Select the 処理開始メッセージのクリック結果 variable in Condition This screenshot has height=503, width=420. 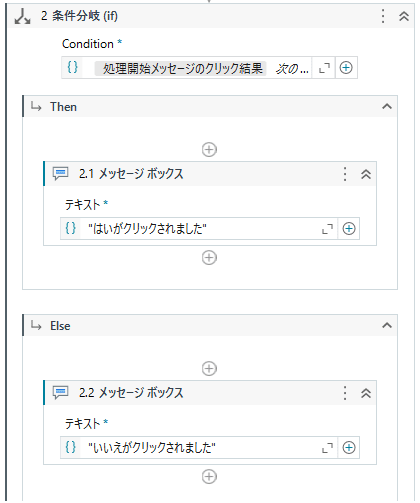[x=181, y=68]
